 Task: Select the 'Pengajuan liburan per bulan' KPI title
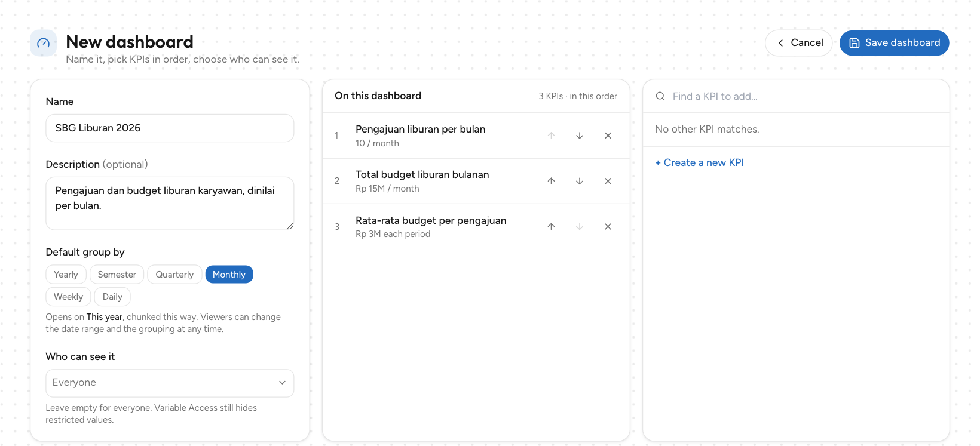pos(420,129)
